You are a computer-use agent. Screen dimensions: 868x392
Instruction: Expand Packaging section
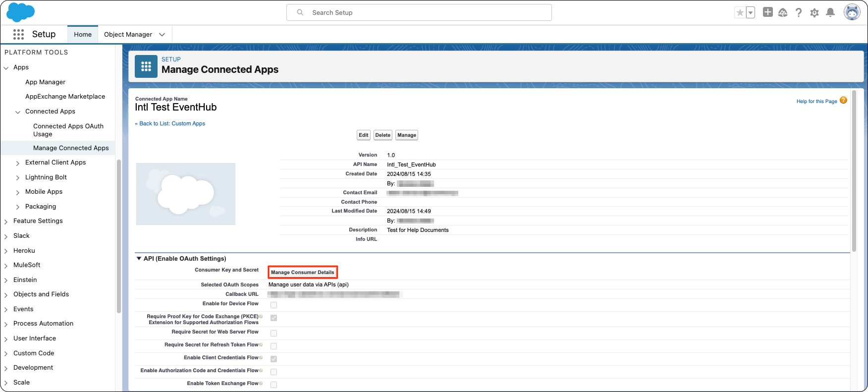point(18,207)
